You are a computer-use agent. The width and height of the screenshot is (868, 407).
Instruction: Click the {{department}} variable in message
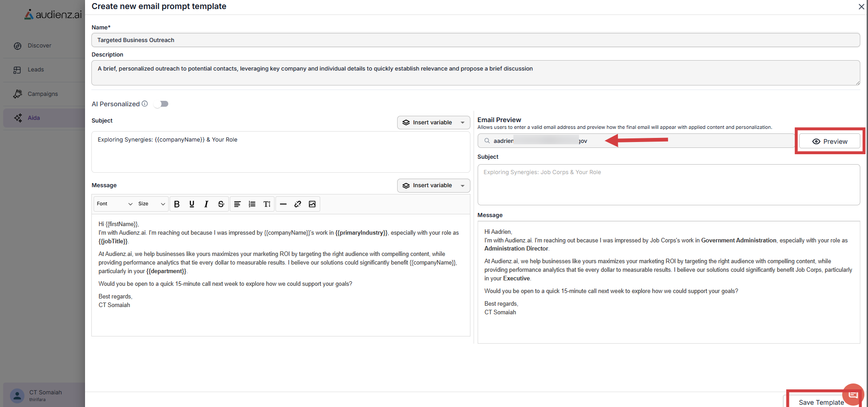coord(166,271)
